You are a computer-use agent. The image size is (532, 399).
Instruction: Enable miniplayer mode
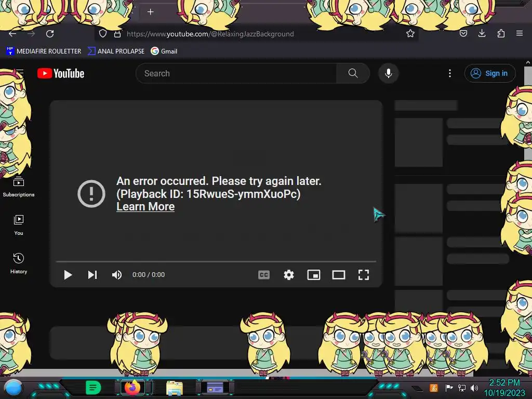pyautogui.click(x=313, y=275)
